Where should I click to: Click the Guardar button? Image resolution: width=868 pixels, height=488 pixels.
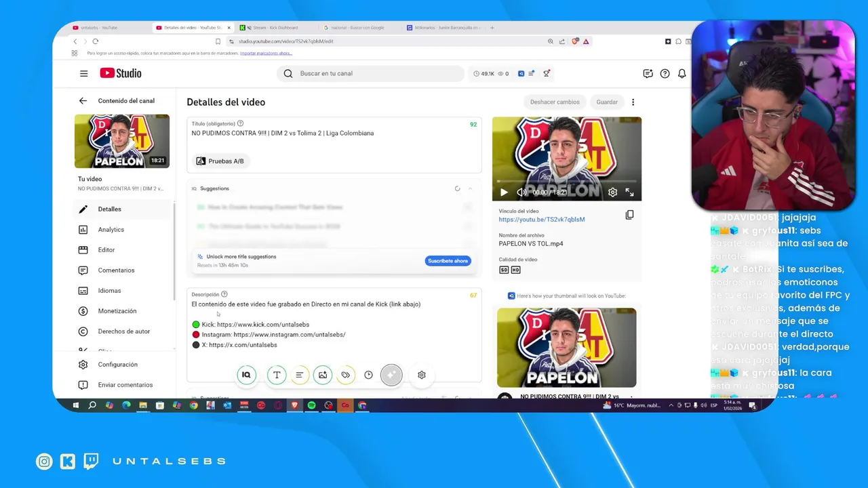[607, 102]
